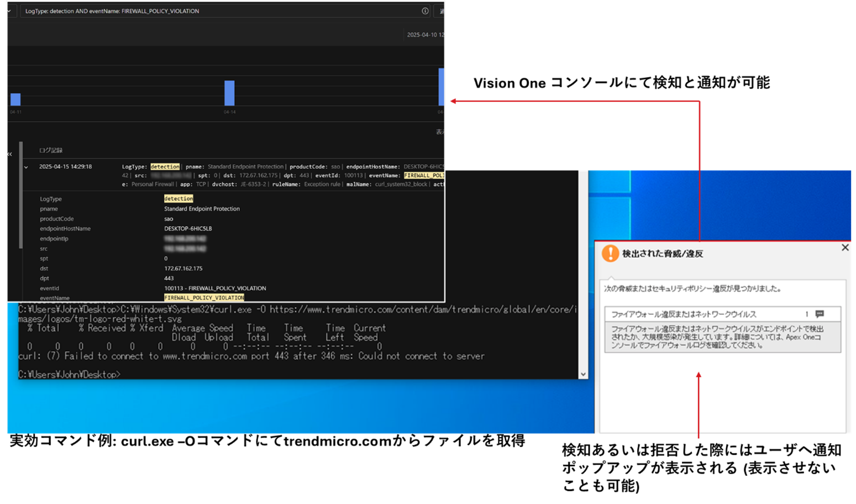Click the scroll down arrow of command prompt
Viewport: 856px width, 504px height.
(x=583, y=374)
